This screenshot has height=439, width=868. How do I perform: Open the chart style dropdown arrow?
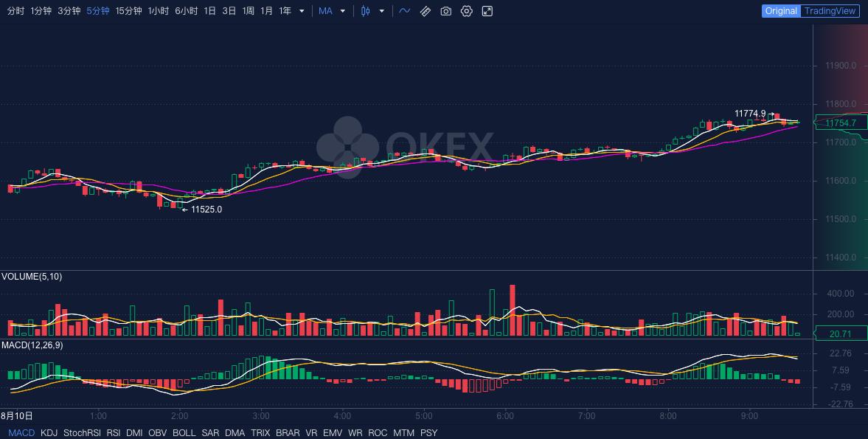click(381, 11)
